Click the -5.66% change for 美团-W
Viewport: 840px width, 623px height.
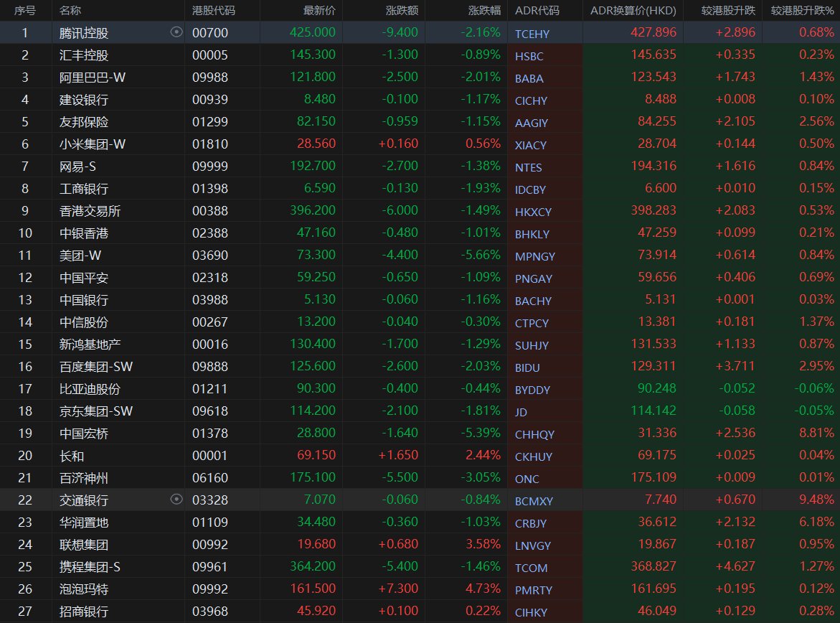click(481, 255)
